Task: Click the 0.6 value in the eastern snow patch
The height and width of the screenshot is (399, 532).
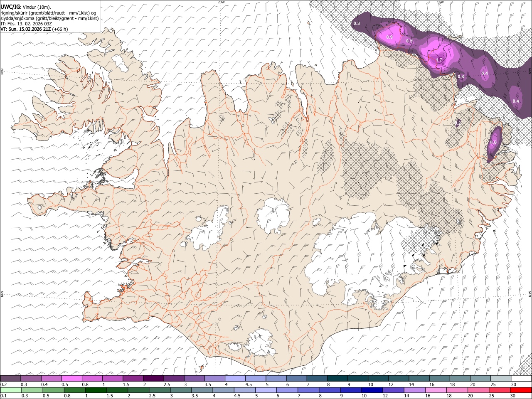Action: tap(493, 143)
